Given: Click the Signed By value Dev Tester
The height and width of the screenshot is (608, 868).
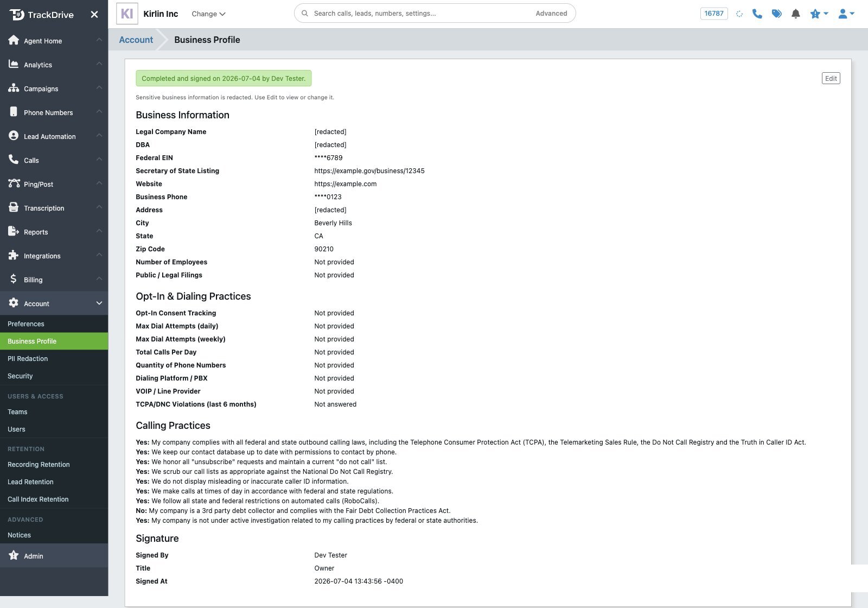Looking at the screenshot, I should click(x=330, y=555).
